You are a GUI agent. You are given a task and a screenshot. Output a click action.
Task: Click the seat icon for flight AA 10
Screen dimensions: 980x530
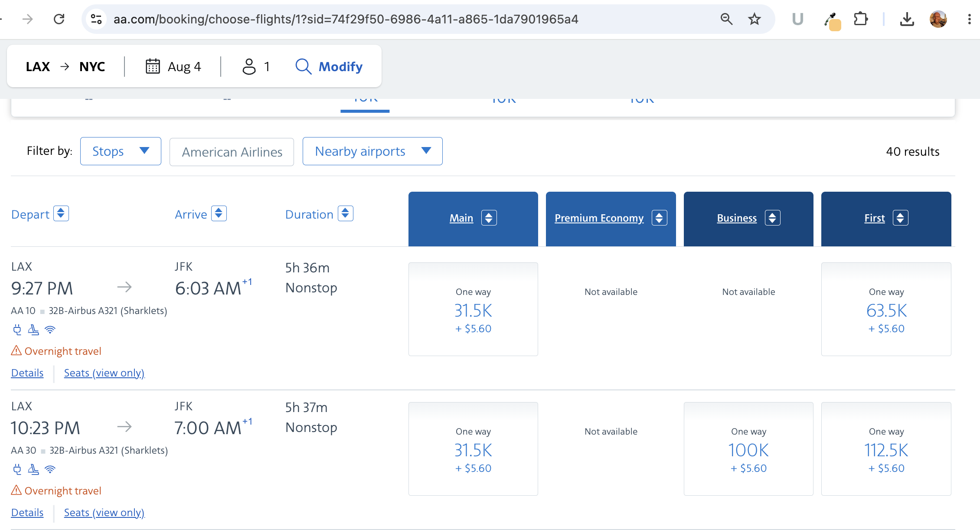click(33, 330)
